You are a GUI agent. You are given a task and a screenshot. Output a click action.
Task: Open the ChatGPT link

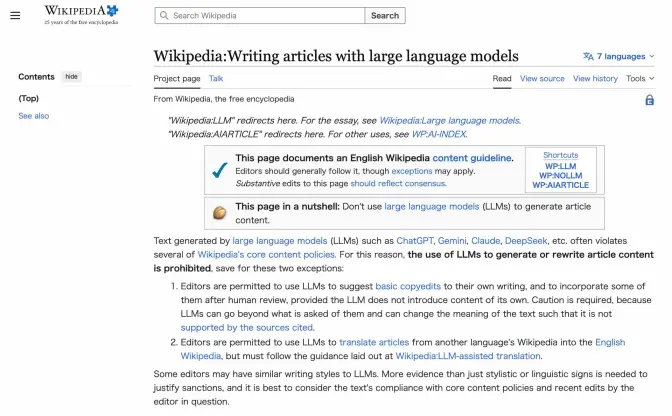(x=414, y=241)
